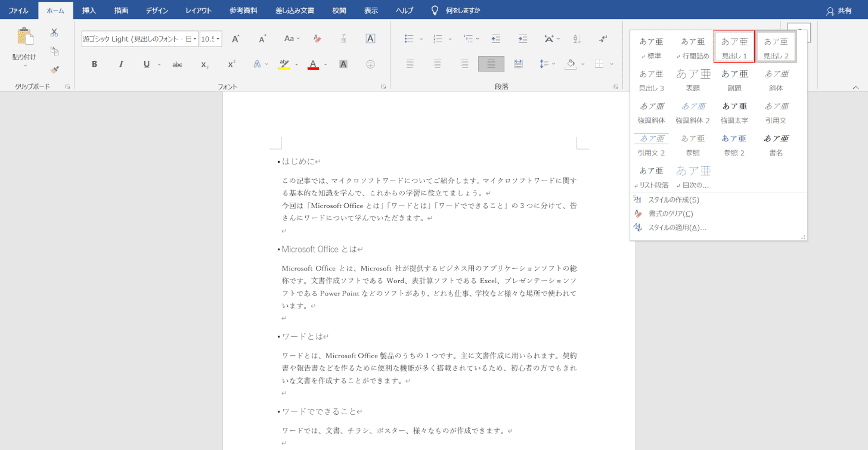Expand the underline style dropdown arrow
868x450 pixels.
point(159,64)
